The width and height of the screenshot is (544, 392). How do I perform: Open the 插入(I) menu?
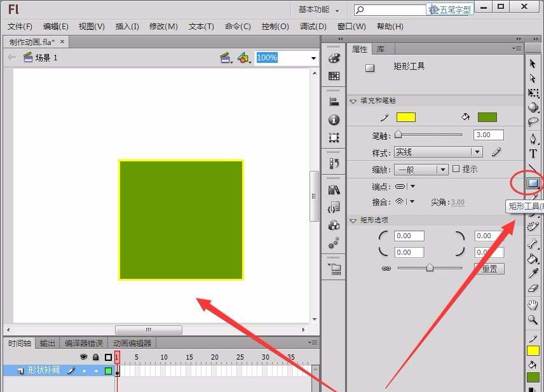127,26
